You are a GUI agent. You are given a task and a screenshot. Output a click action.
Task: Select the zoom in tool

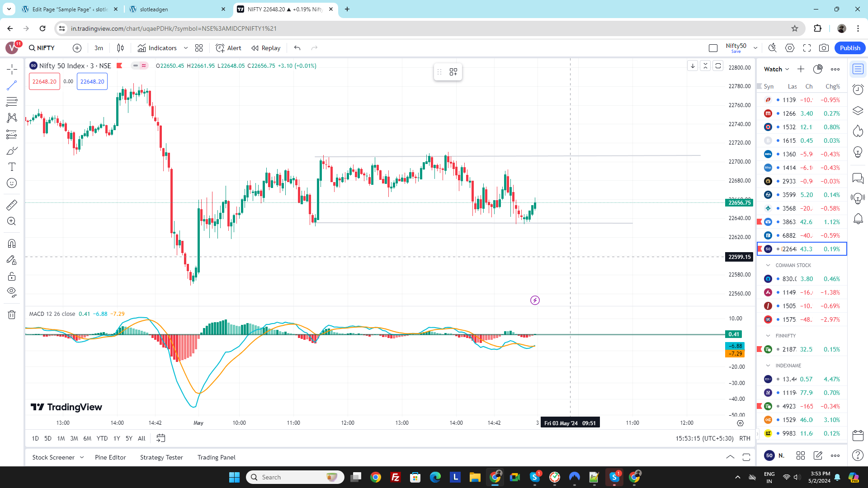pyautogui.click(x=12, y=221)
